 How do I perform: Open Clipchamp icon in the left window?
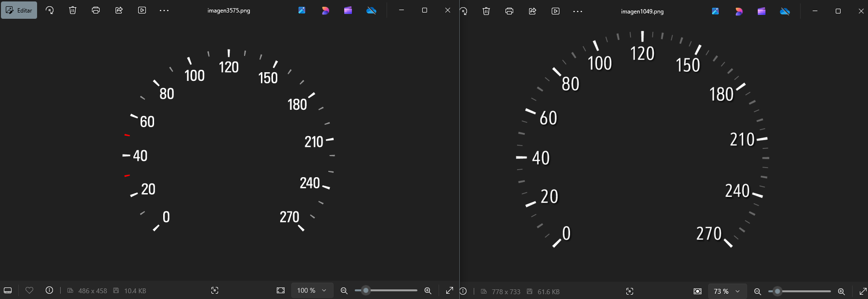[x=348, y=10]
